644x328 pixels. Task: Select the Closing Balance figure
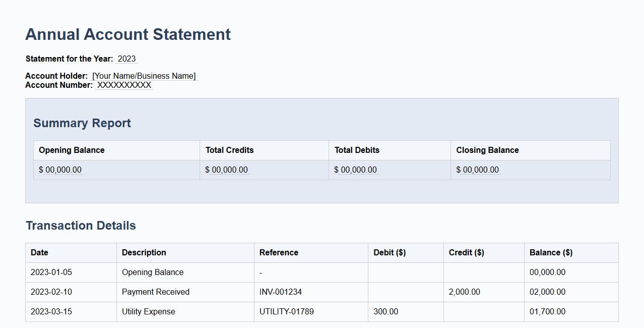click(477, 170)
